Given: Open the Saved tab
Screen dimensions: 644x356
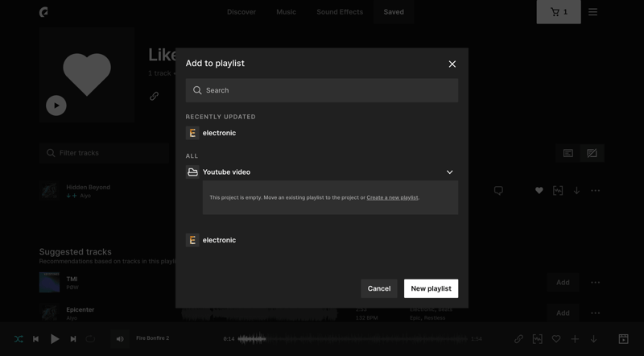Looking at the screenshot, I should pos(394,12).
